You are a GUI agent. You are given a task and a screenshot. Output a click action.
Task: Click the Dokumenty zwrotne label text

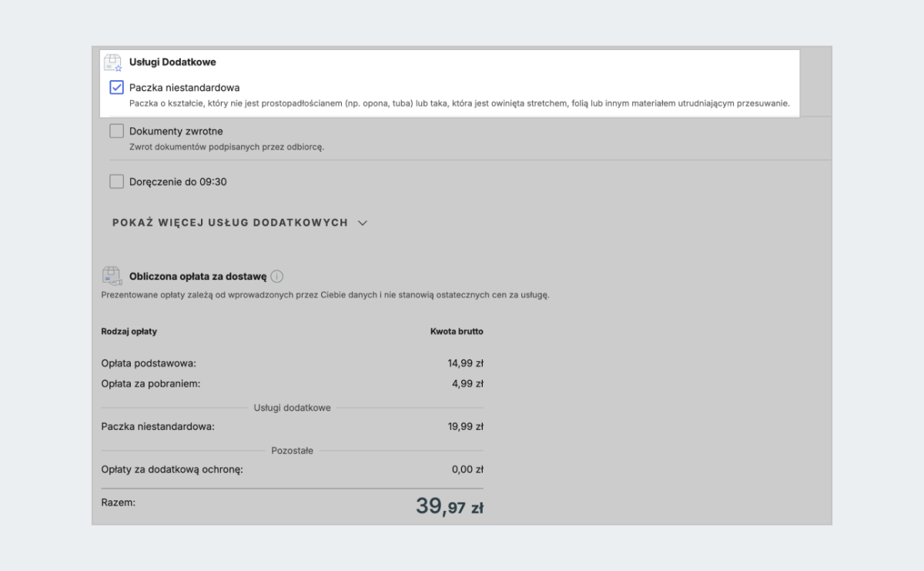[x=176, y=132]
